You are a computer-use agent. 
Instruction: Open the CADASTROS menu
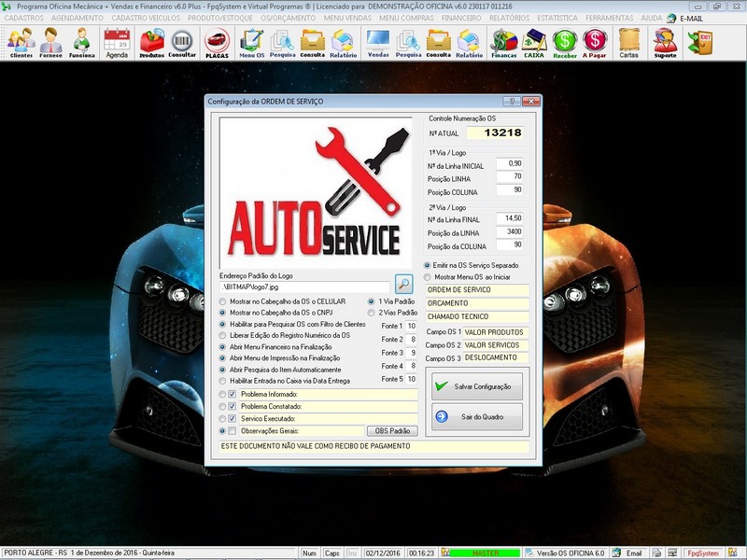[x=24, y=18]
